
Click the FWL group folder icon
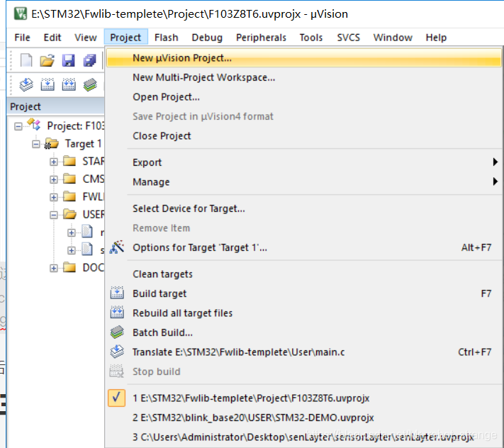[x=69, y=196]
